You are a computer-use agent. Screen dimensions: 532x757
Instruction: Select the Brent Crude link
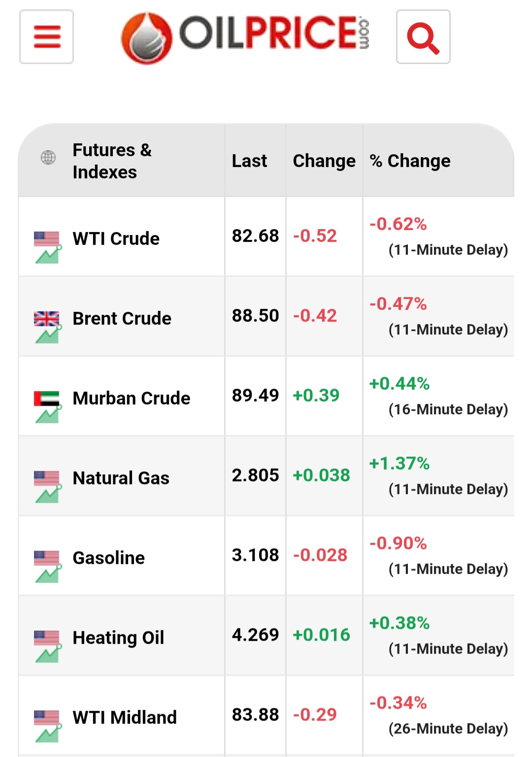(122, 318)
